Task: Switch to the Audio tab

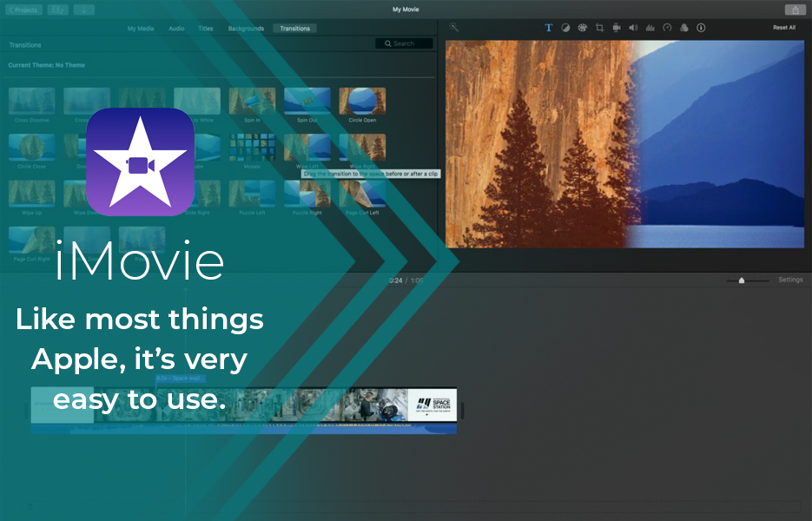Action: pos(176,29)
